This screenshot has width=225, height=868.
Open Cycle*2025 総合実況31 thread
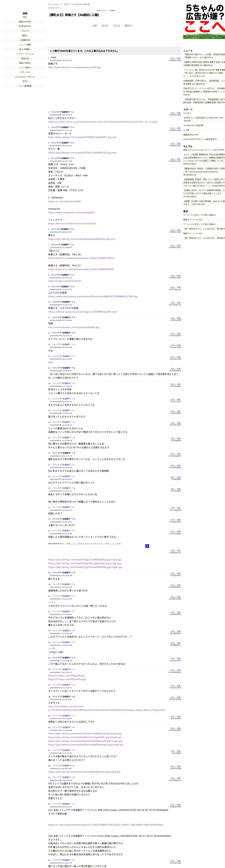pos(200,139)
